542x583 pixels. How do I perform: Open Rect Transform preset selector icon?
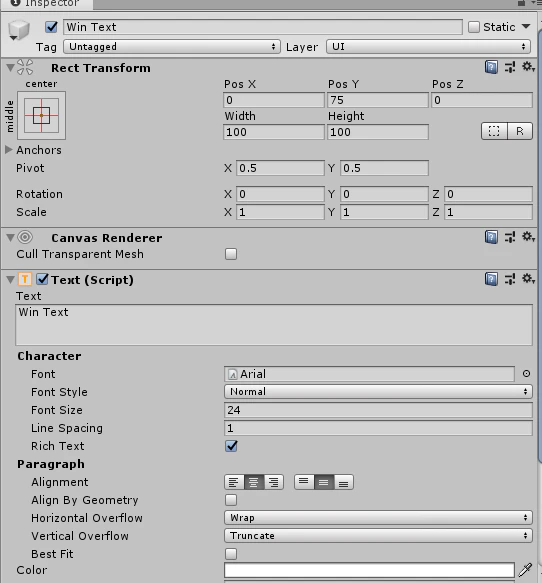[510, 67]
